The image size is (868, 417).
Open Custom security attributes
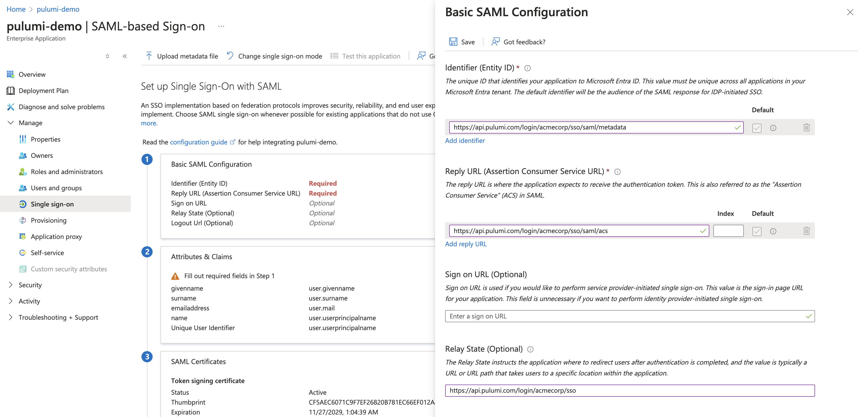tap(69, 269)
